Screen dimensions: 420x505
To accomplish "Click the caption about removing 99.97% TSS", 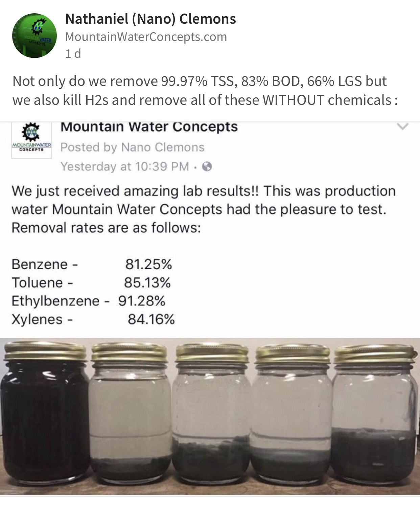I will (x=205, y=91).
